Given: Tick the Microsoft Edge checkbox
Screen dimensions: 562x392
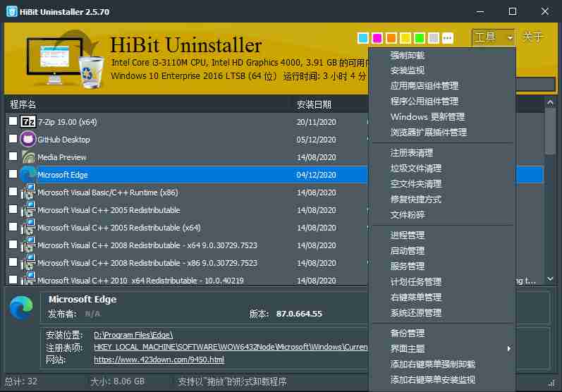Looking at the screenshot, I should click(x=13, y=173).
